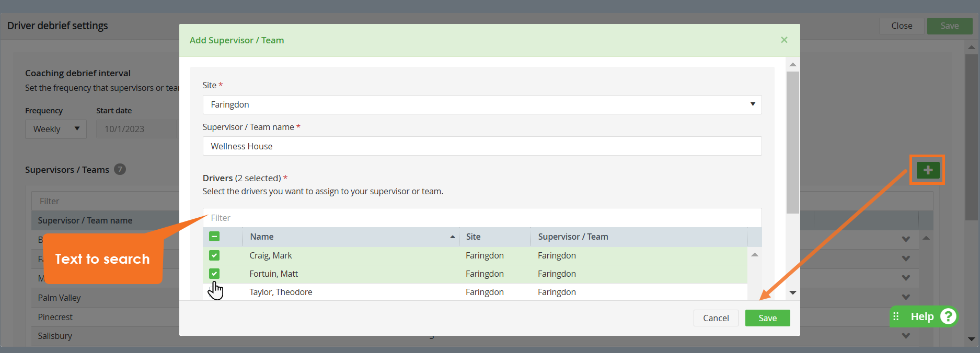Uncheck the Fortuin, Matt driver checkbox
980x353 pixels.
click(214, 274)
